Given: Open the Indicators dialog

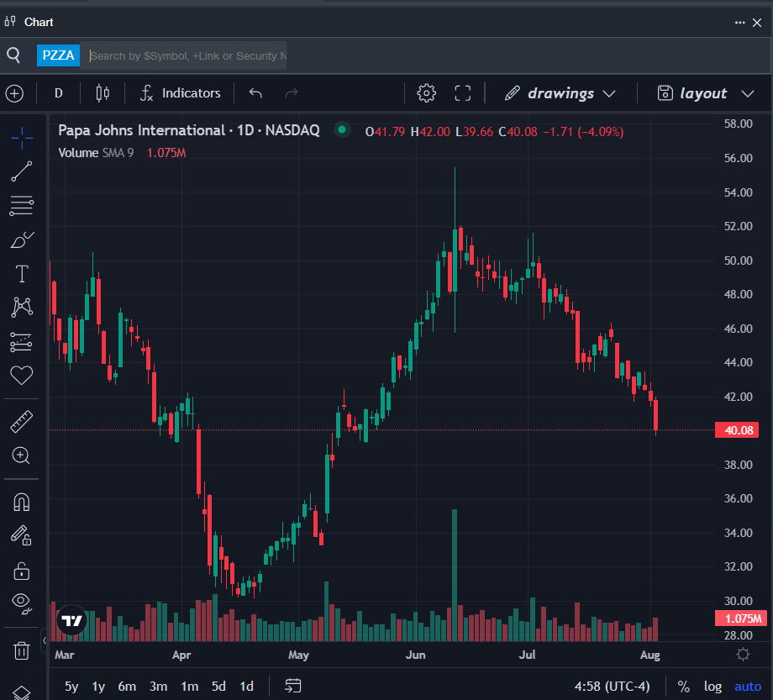Looking at the screenshot, I should point(180,93).
